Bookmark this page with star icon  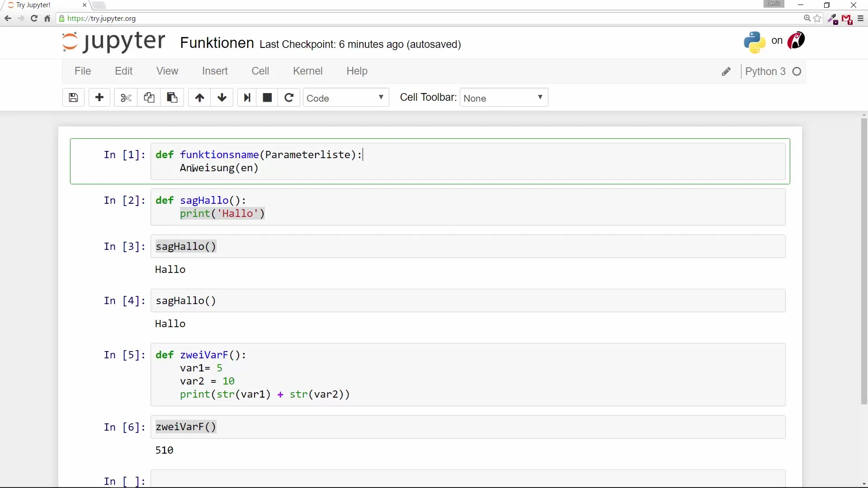tap(817, 19)
